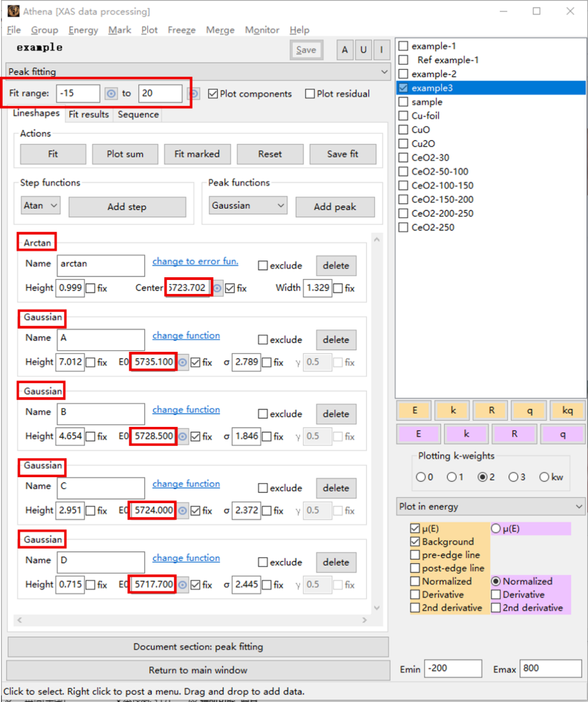
Task: Click the Emax input field
Action: pos(551,668)
